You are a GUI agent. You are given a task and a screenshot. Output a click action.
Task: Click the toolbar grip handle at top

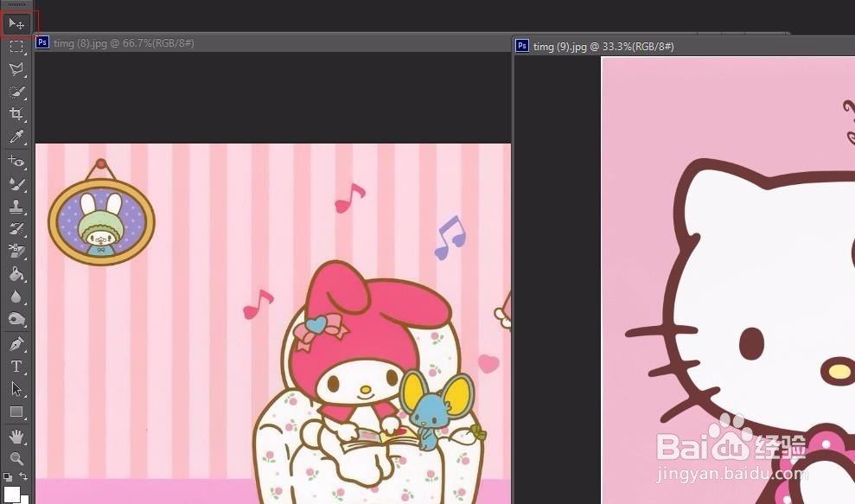tap(16, 4)
